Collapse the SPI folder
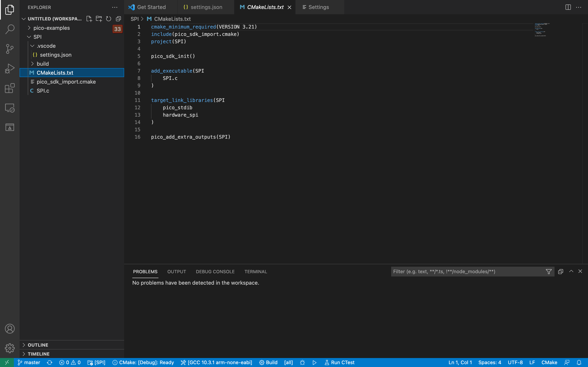This screenshot has height=367, width=588. click(29, 37)
